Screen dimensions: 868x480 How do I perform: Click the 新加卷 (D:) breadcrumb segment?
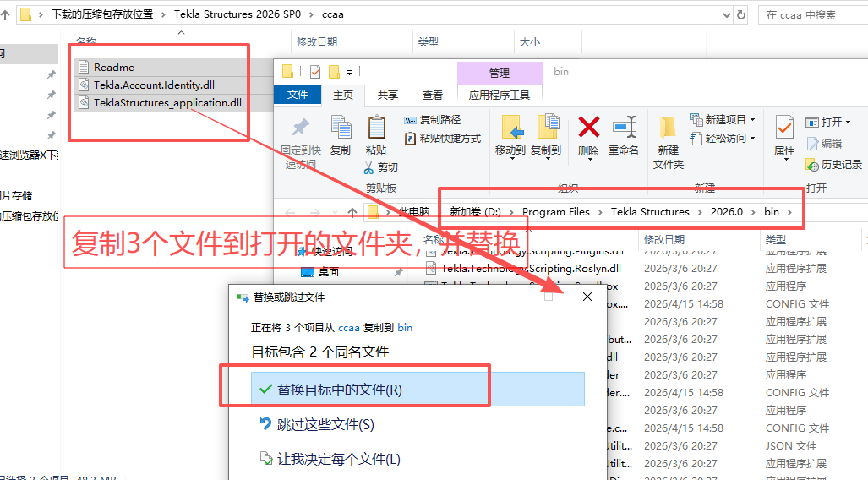475,212
